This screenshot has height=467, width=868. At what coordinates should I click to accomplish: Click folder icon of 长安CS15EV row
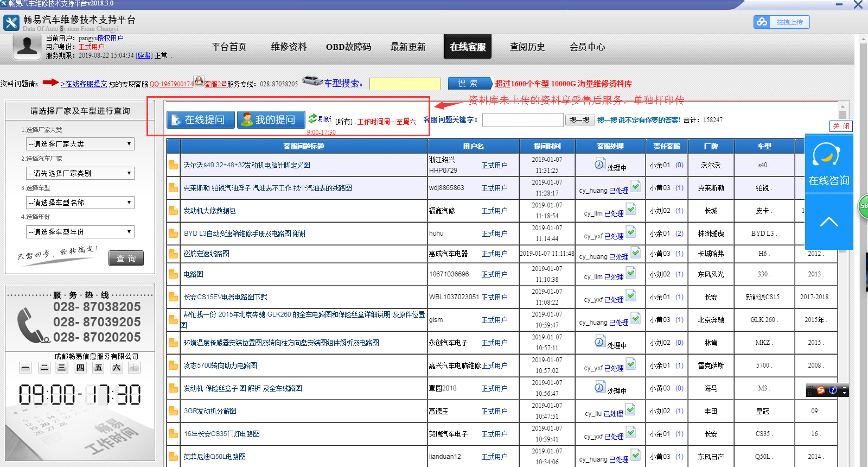[x=173, y=297]
